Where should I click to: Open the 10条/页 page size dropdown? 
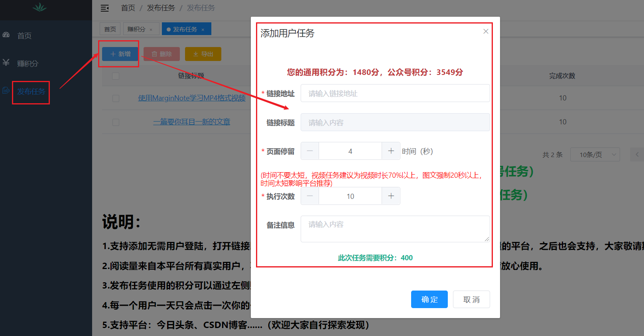click(x=595, y=155)
